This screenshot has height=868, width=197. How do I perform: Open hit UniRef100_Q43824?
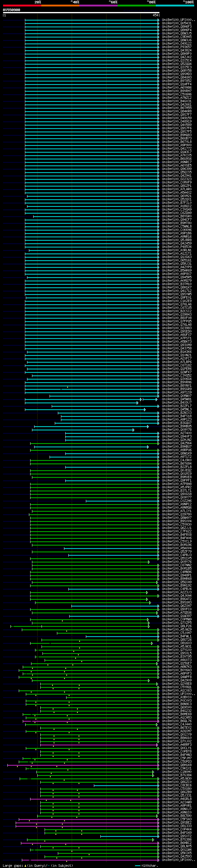(x=177, y=50)
